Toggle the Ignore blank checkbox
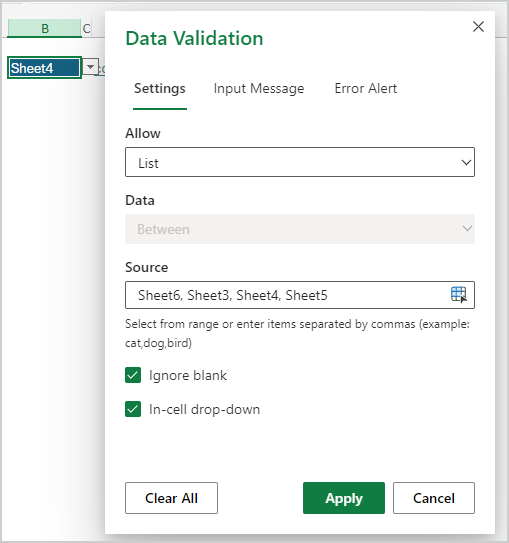509x543 pixels. pos(133,375)
